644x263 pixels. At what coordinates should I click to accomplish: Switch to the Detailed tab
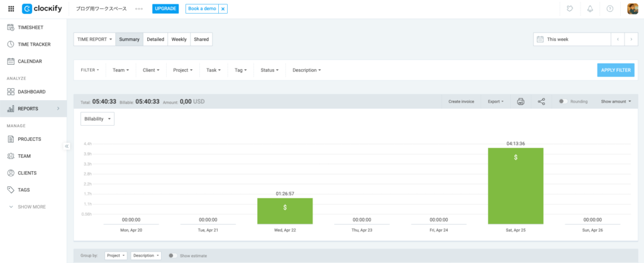[155, 39]
